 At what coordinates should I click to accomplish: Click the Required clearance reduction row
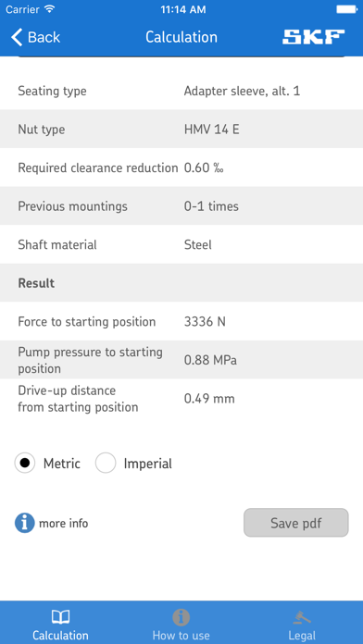(x=181, y=167)
